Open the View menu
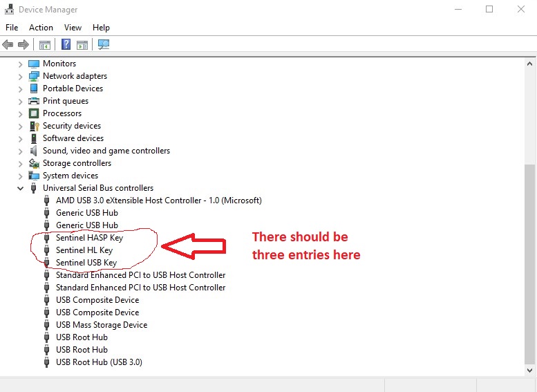 click(73, 28)
